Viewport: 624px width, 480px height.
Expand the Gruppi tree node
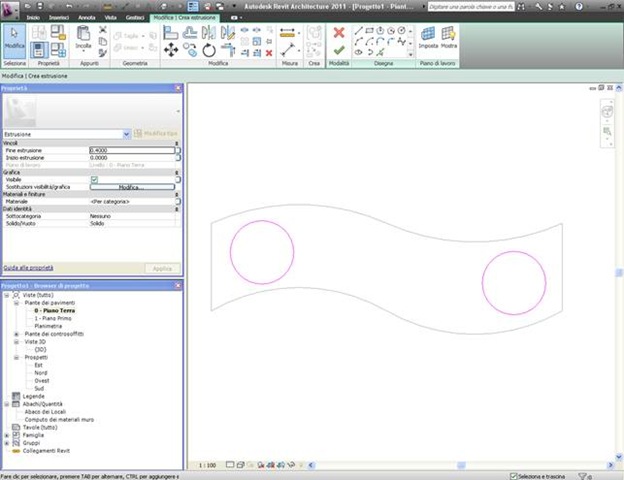coord(8,443)
